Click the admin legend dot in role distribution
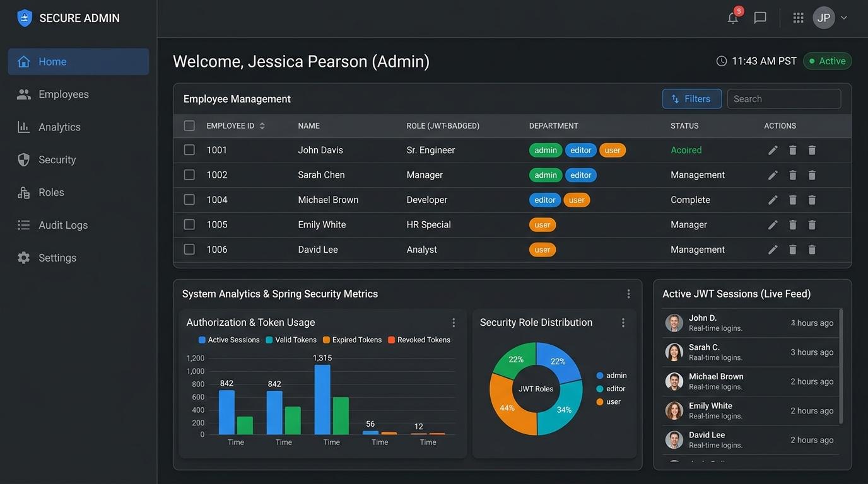Screen dimensions: 868x484 tap(600, 376)
